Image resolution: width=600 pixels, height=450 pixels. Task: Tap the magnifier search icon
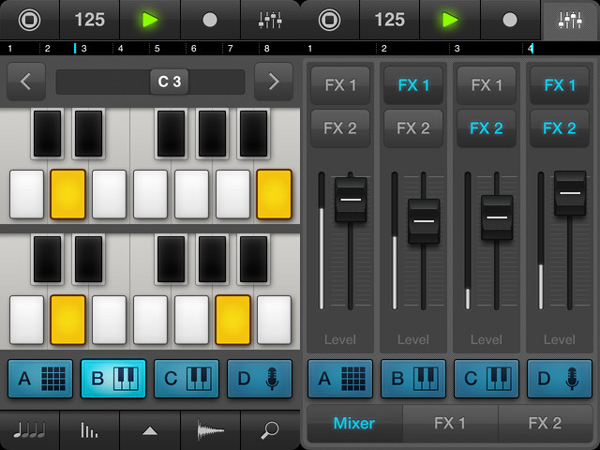pos(270,430)
